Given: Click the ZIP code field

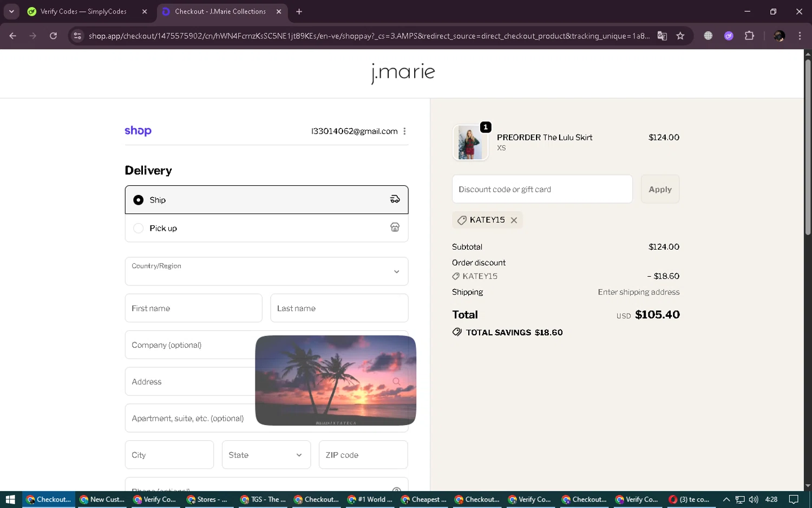Looking at the screenshot, I should 363,455.
